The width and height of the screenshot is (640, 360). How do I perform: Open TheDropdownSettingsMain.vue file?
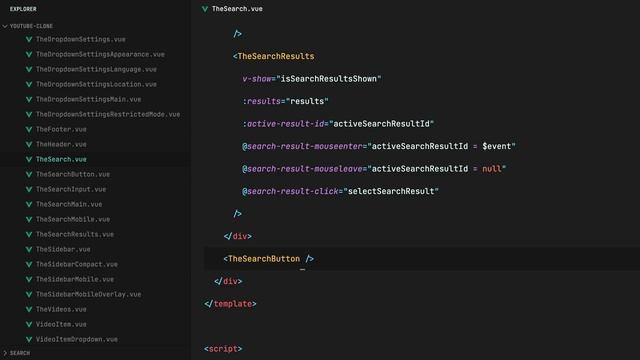tap(89, 99)
